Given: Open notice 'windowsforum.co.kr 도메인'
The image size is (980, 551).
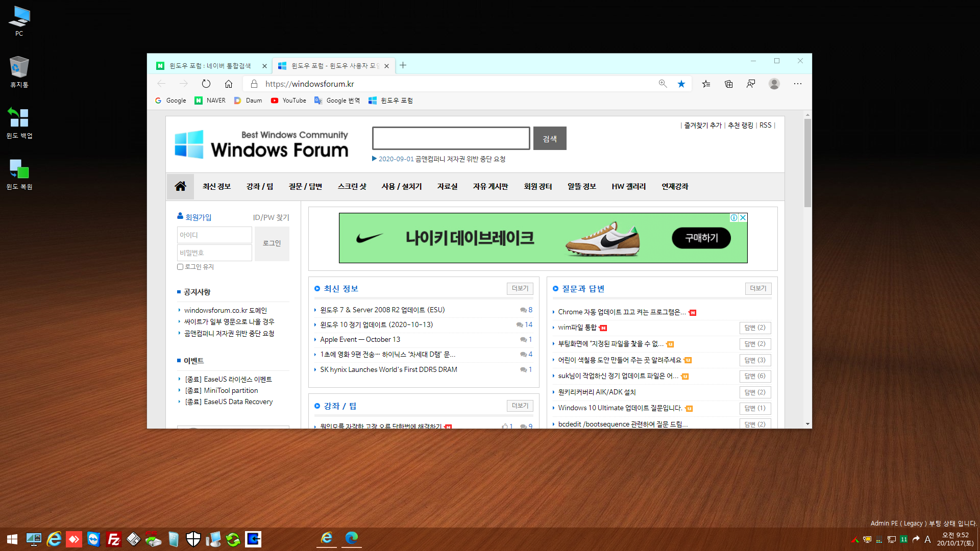Looking at the screenshot, I should (226, 310).
